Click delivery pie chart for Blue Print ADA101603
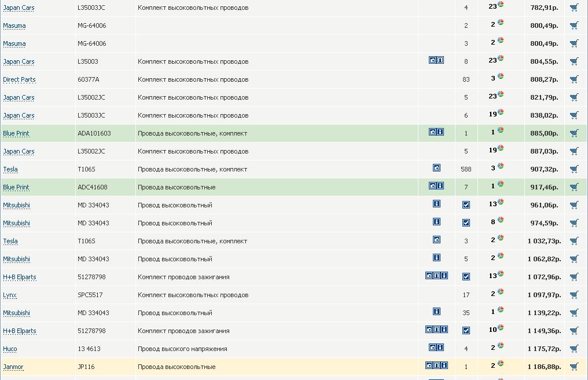Image resolution: width=588 pixels, height=380 pixels. click(501, 130)
